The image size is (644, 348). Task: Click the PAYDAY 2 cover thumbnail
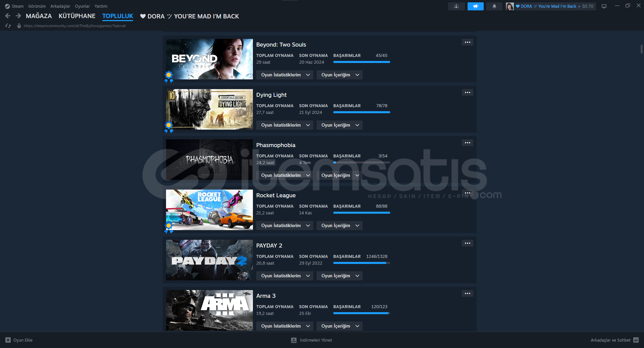tap(209, 260)
